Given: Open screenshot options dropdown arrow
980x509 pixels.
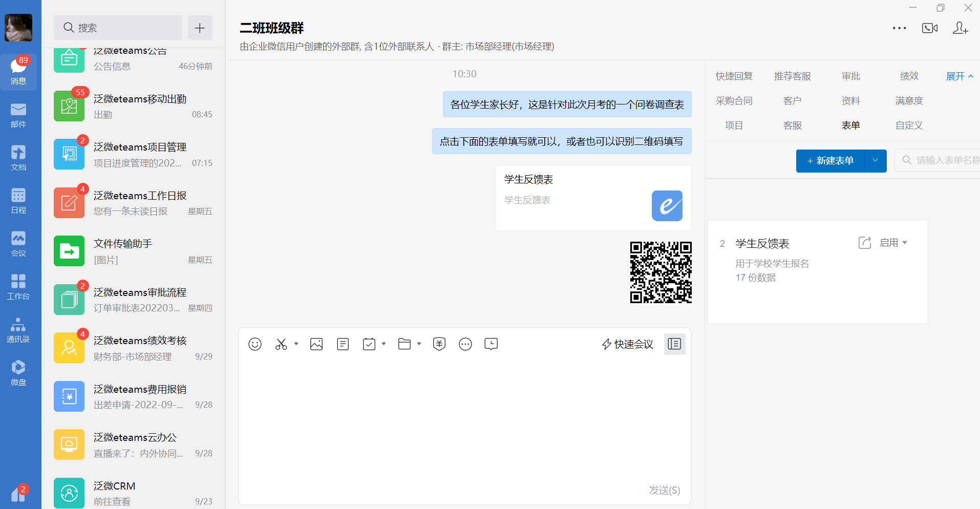Looking at the screenshot, I should (296, 344).
